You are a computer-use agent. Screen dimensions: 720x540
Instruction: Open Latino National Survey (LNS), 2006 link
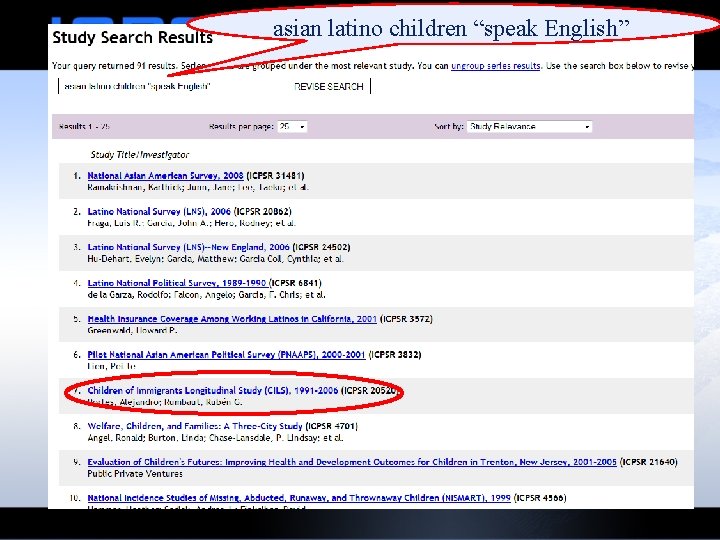click(159, 211)
